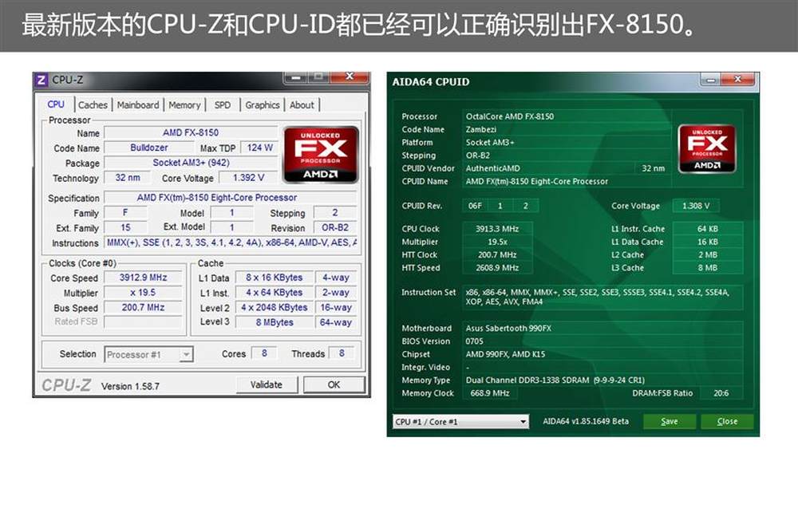
Task: Click the CPU-Z icon in the title bar
Action: [x=41, y=80]
